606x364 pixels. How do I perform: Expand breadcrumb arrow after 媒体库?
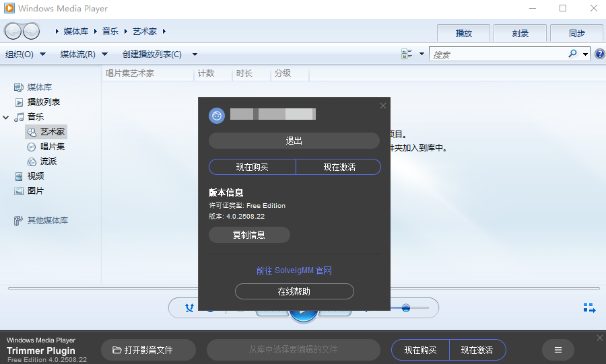coord(96,31)
